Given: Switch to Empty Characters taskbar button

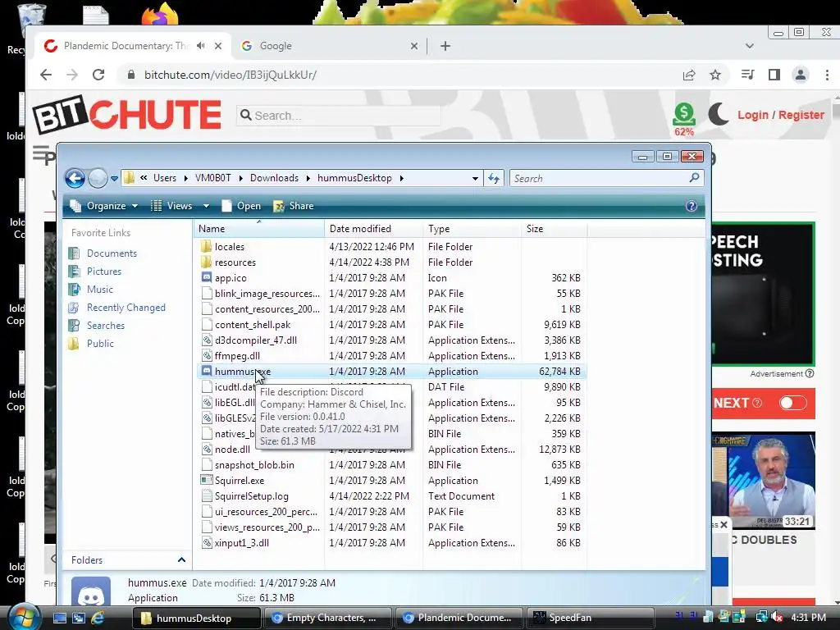Looking at the screenshot, I should coord(326,618).
